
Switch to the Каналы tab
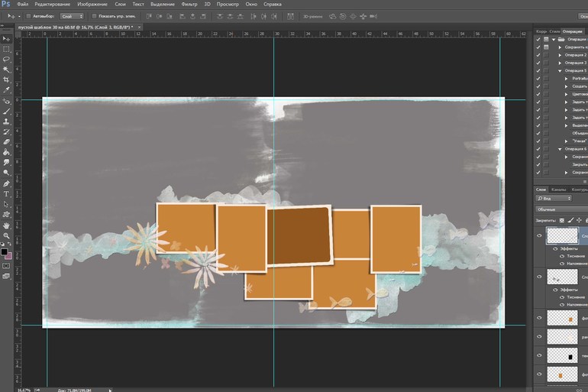(558, 189)
